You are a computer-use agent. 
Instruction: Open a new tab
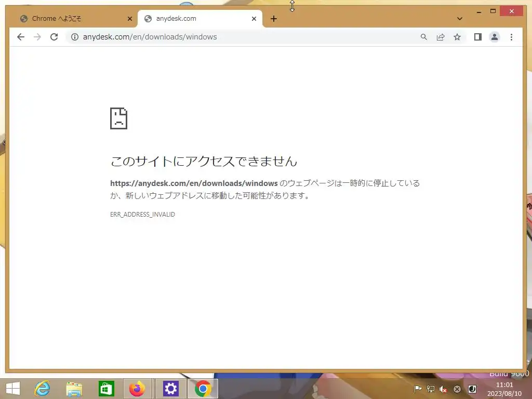tap(274, 19)
